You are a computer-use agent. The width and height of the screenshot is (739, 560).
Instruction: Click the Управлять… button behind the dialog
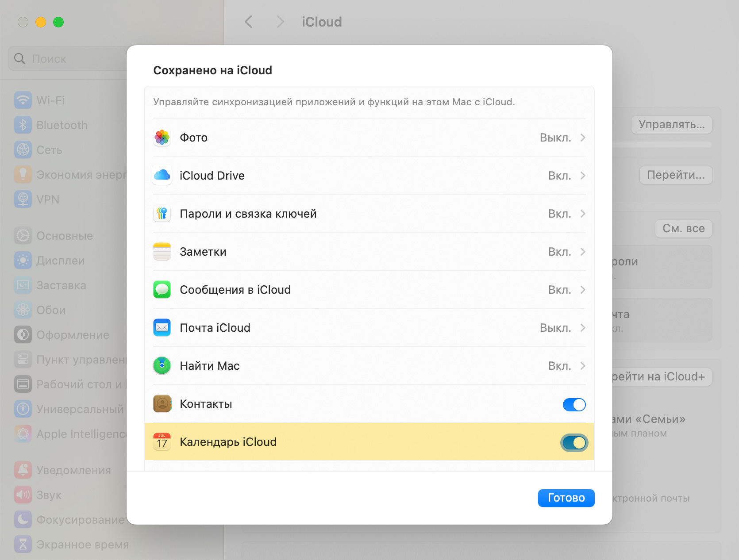[x=671, y=125]
